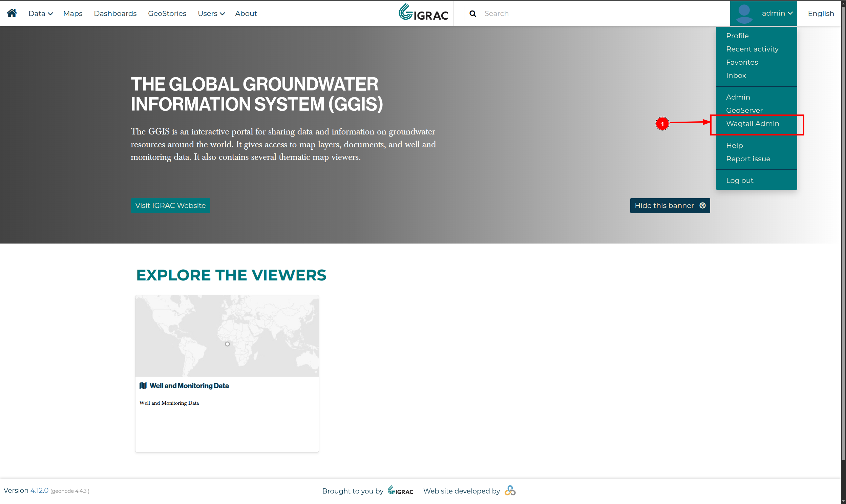Click the Kartoza developer logo in footer

point(510,490)
